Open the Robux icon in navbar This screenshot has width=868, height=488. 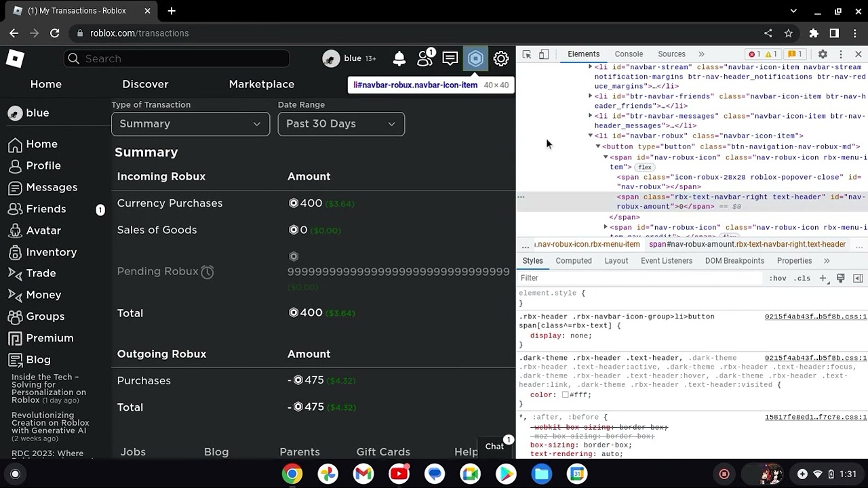click(x=476, y=59)
